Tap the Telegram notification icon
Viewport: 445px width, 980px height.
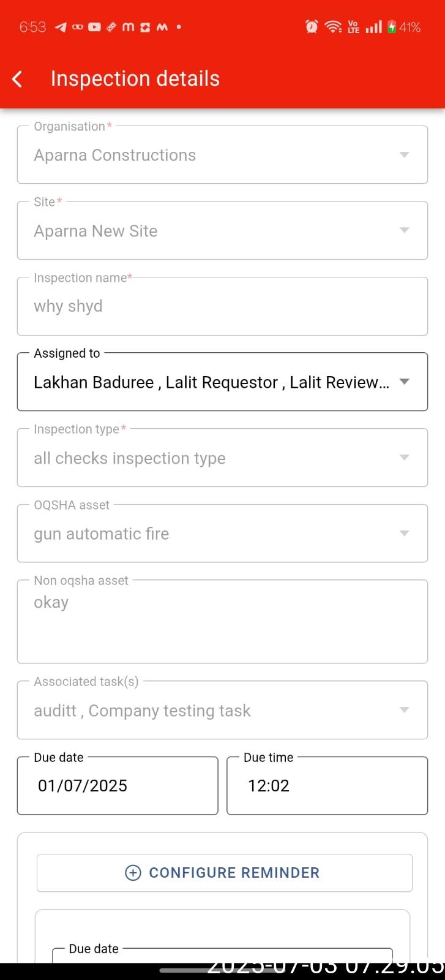[60, 27]
